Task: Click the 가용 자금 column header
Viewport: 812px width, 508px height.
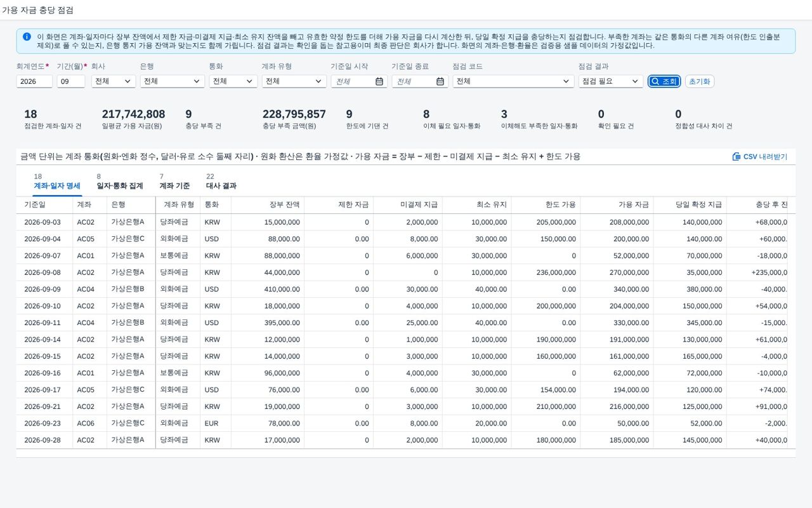Action: pyautogui.click(x=617, y=204)
